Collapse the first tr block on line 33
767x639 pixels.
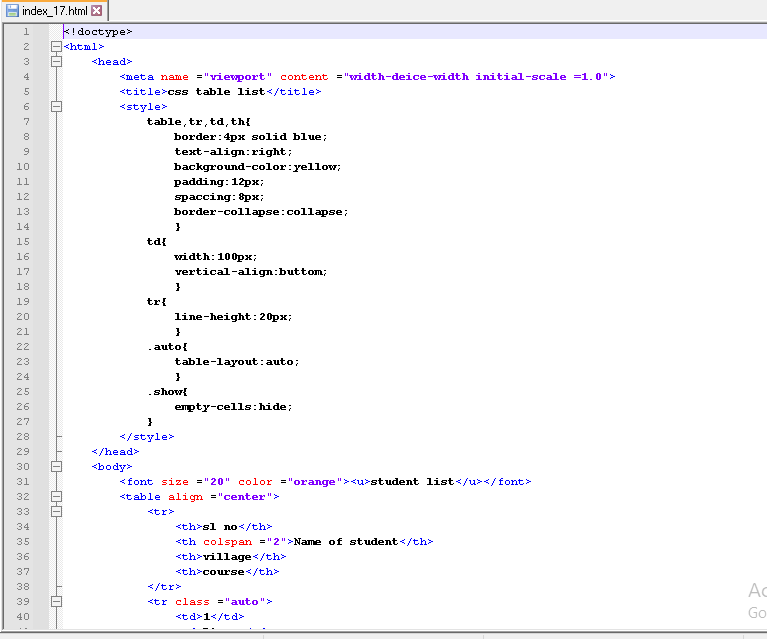[56, 512]
